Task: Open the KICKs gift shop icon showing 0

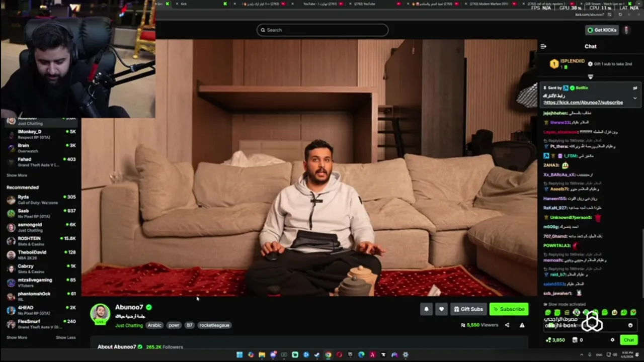Action: pyautogui.click(x=578, y=340)
